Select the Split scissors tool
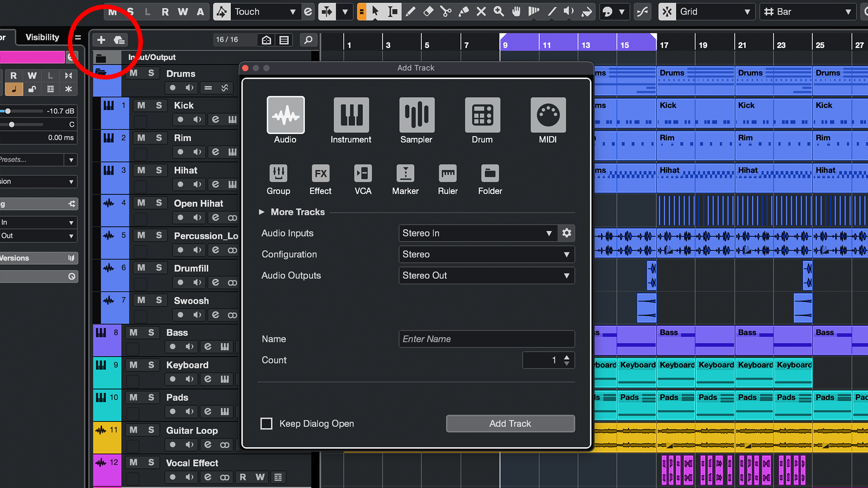This screenshot has height=488, width=868. tap(446, 12)
